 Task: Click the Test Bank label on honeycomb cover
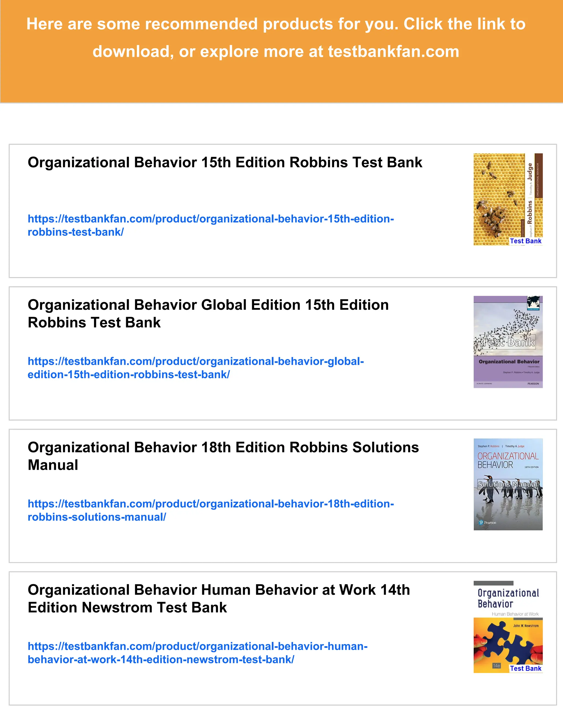pyautogui.click(x=525, y=241)
